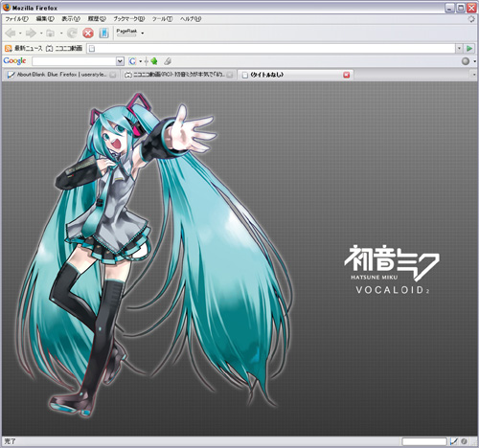Open the 履歴 (History) menu
Viewport: 479px width, 448px height.
click(x=97, y=19)
